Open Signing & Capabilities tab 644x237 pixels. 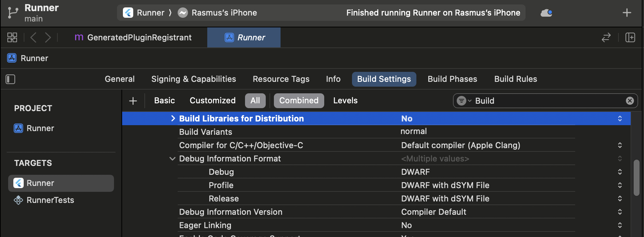194,79
